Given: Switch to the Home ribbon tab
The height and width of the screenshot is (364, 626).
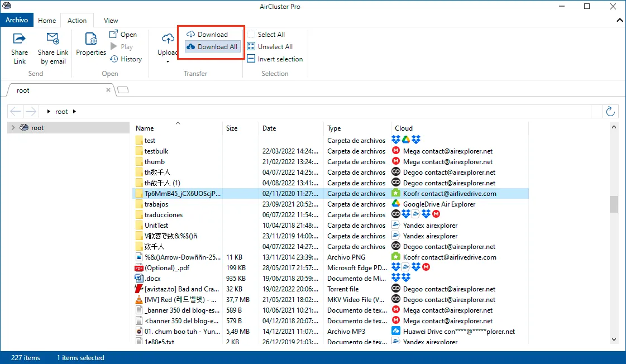Looking at the screenshot, I should [x=47, y=20].
